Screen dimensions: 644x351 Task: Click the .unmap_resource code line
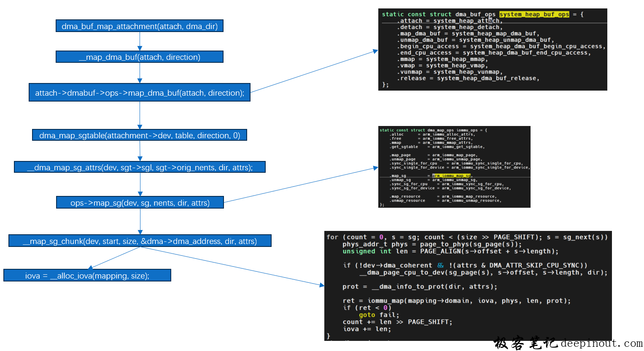coord(445,201)
